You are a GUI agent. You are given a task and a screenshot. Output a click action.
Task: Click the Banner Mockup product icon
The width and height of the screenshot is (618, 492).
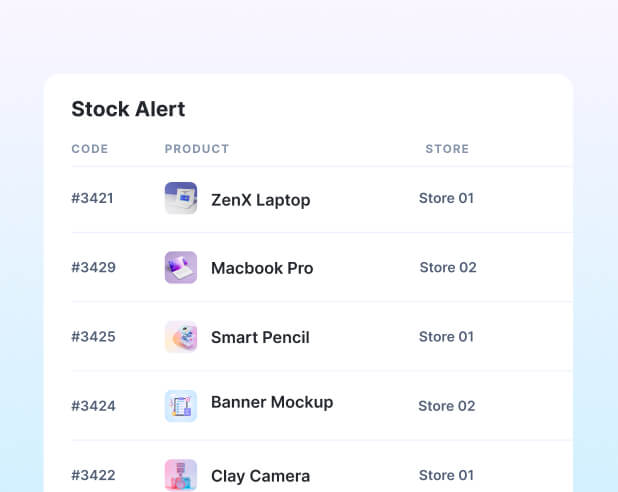(x=181, y=406)
